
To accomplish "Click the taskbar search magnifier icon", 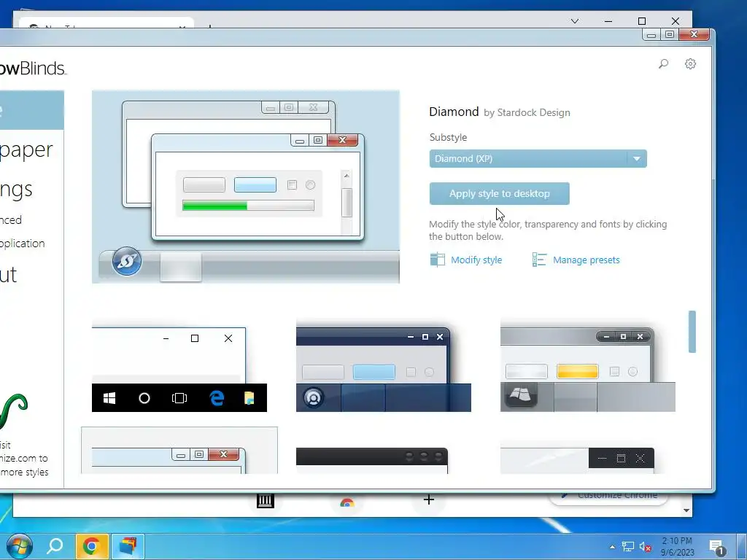I will (x=55, y=545).
